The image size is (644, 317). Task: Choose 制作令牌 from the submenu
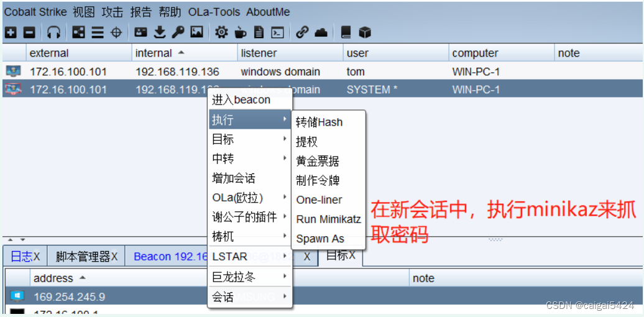[328, 180]
